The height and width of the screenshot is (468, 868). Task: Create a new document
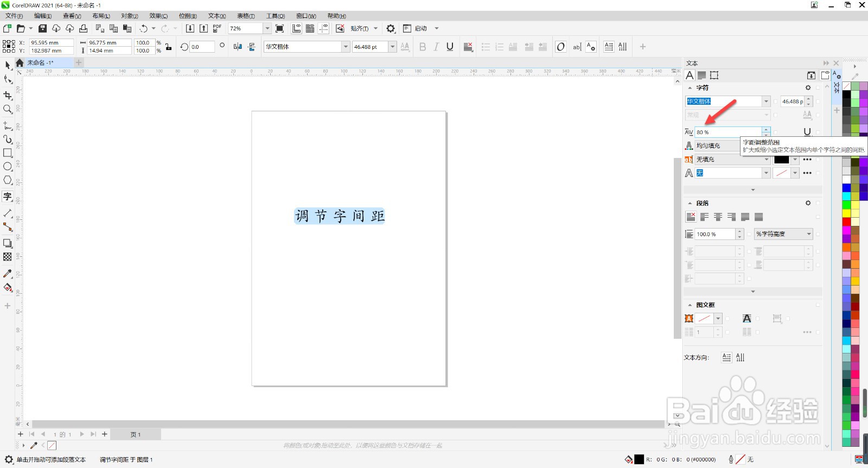pos(8,28)
